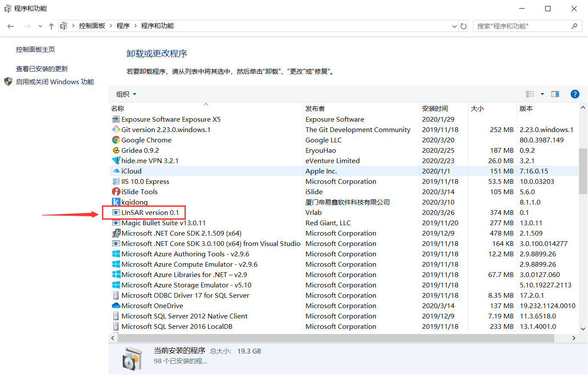
Task: Click publisher Red Giant, LLC
Action: 328,223
